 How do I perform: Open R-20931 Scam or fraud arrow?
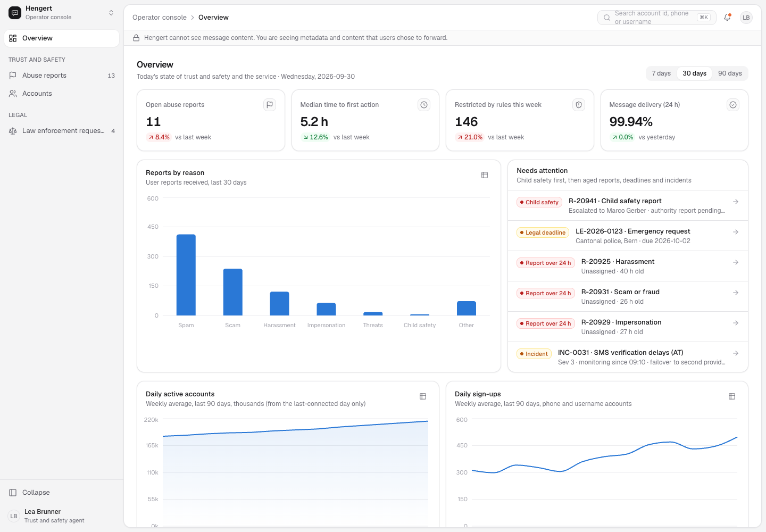[x=736, y=293]
